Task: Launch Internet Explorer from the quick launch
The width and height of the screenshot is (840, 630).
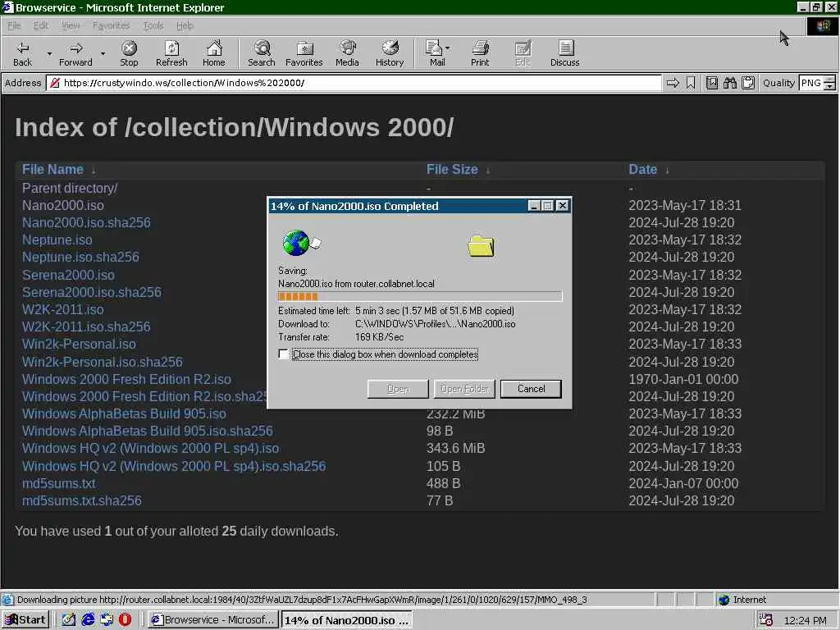Action: pos(88,620)
